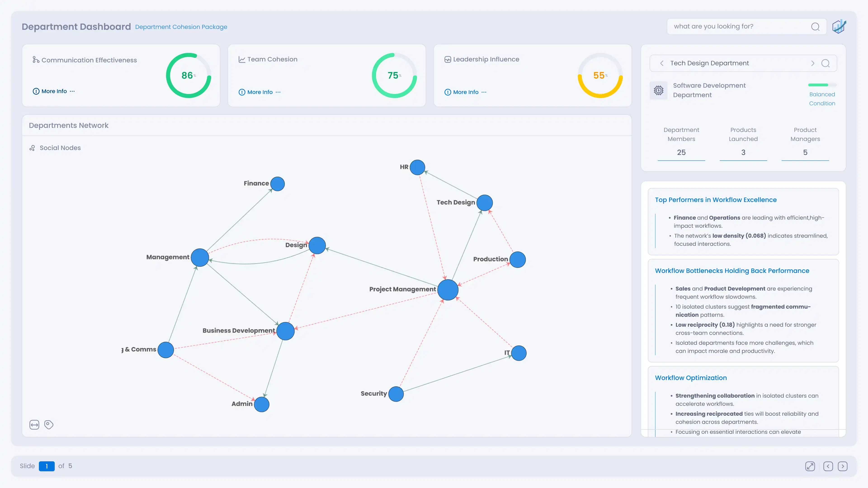The image size is (868, 488).
Task: Select the Tech Design Department selector field
Action: click(743, 63)
